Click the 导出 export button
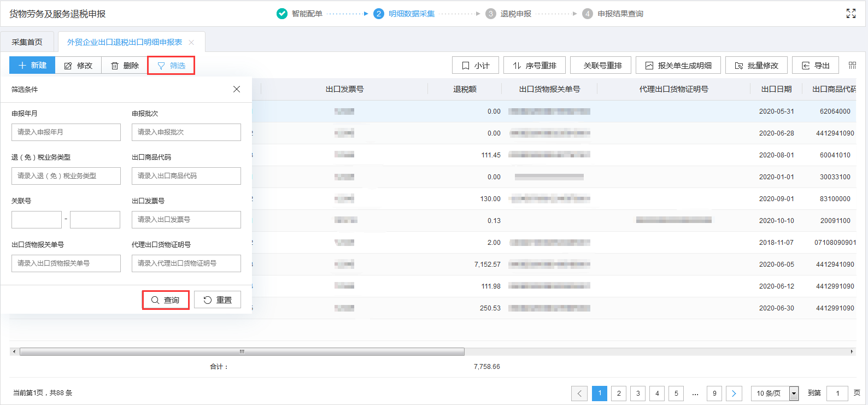 815,66
